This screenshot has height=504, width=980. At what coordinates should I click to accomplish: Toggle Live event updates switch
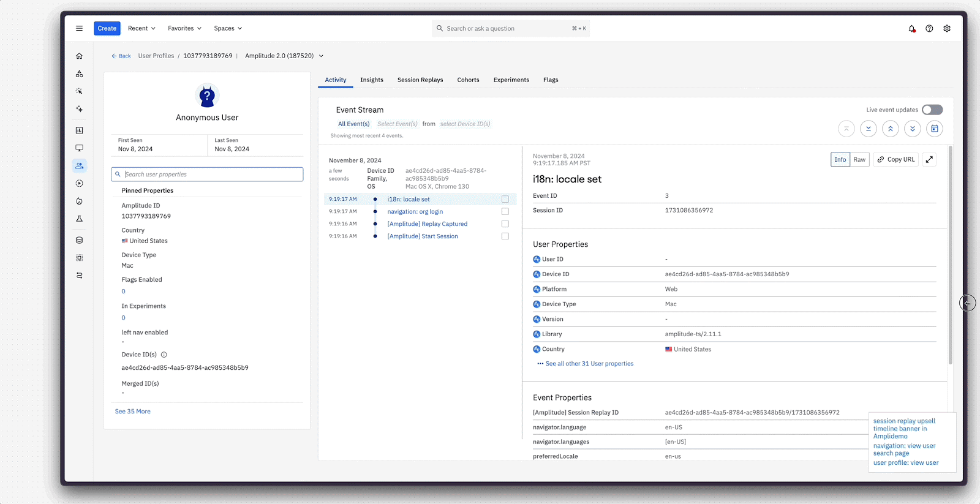[x=932, y=110]
